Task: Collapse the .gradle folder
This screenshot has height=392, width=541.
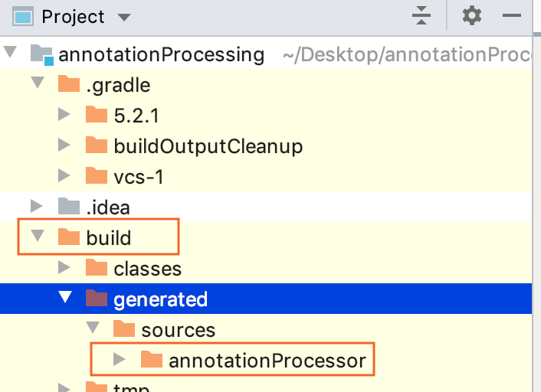Action: tap(38, 84)
